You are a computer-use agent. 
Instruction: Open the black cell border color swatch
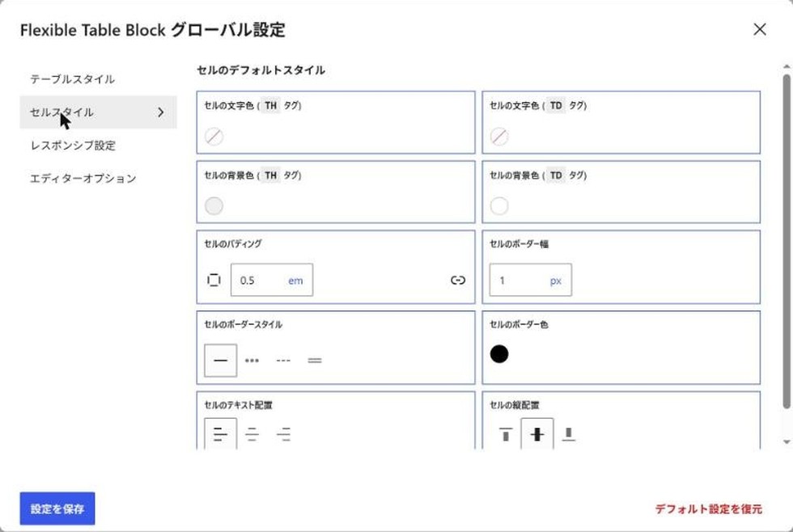point(499,354)
